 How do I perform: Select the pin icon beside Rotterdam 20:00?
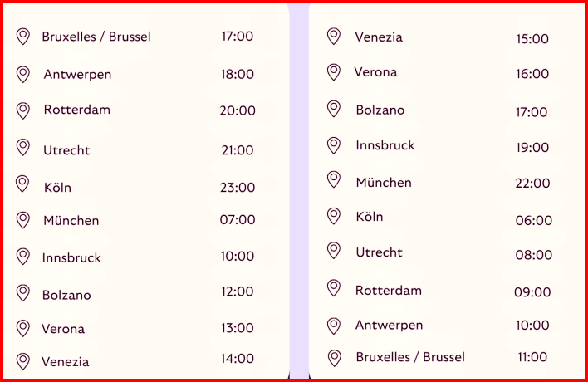click(x=23, y=111)
